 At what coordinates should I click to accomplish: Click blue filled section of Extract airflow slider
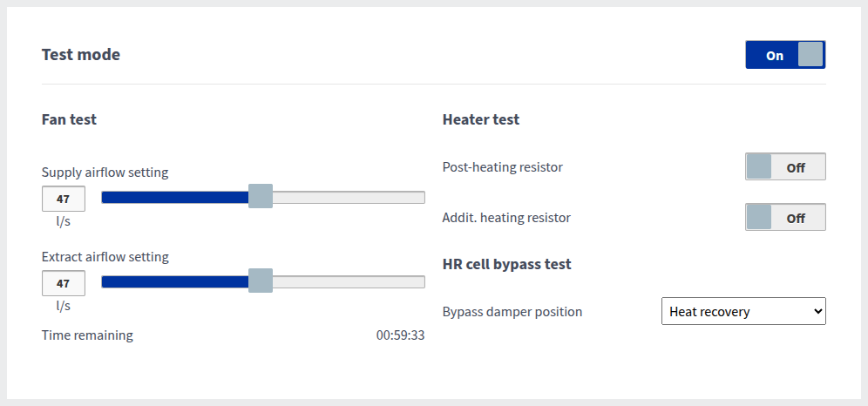(174, 281)
